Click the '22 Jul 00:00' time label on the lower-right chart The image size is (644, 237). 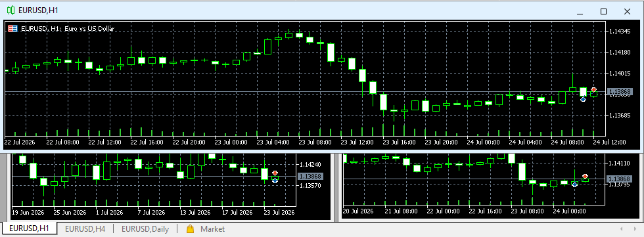pyautogui.click(x=443, y=211)
